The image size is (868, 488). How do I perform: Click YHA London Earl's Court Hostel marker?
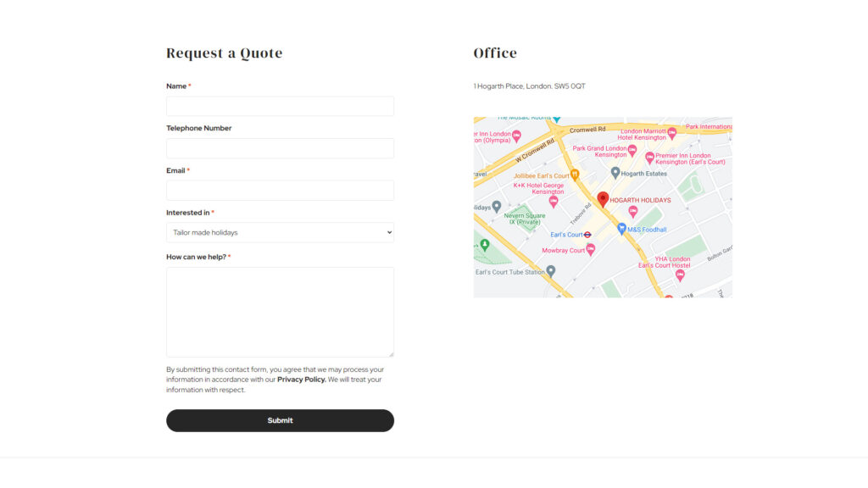(x=680, y=275)
